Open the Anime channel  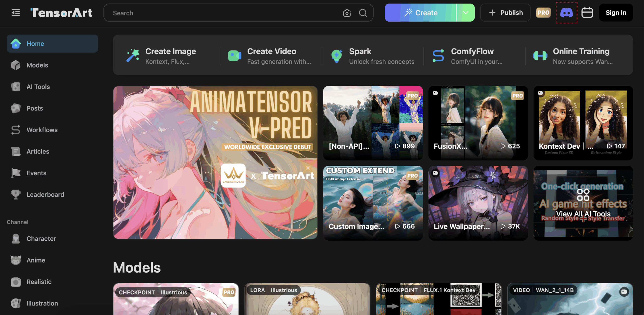click(36, 260)
